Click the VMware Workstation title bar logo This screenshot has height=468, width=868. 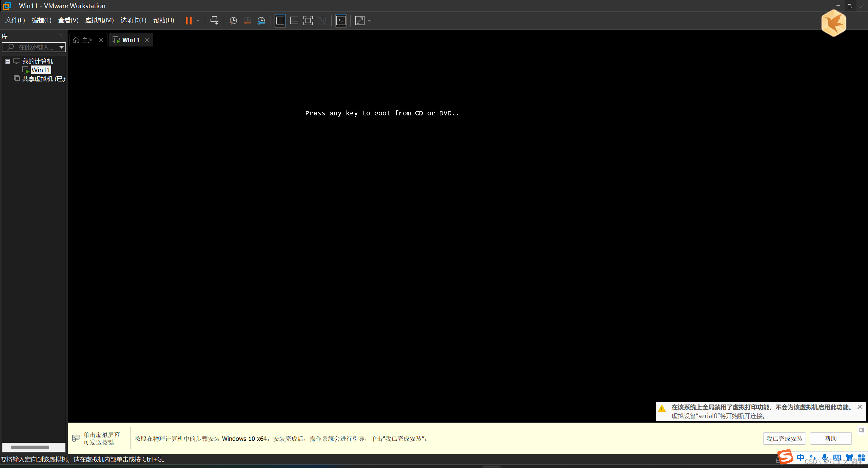point(7,6)
